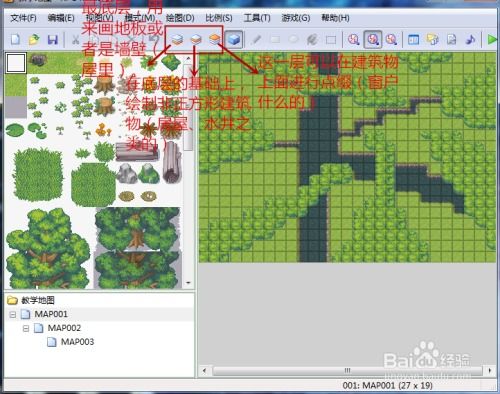Open project using the folder icon
The height and width of the screenshot is (394, 500).
(x=34, y=40)
